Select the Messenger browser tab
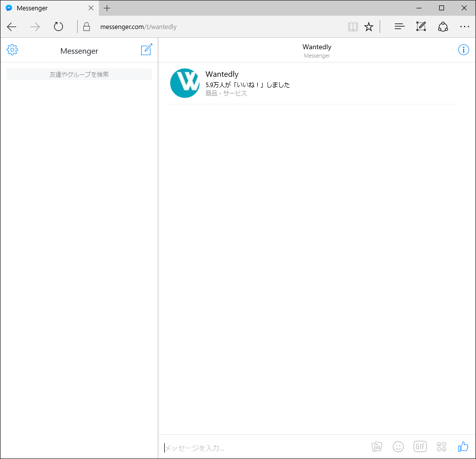This screenshot has height=459, width=476. [50, 8]
